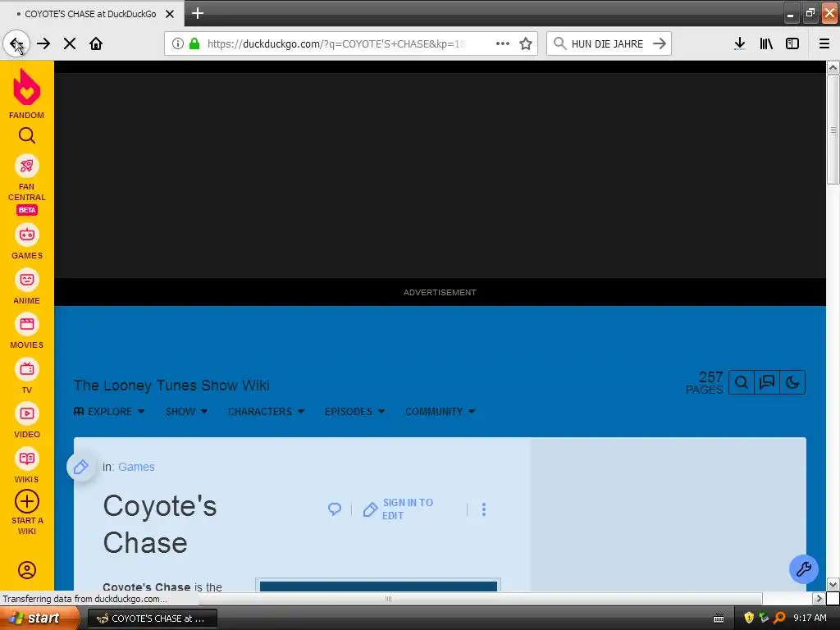Bookmark this page with the star

pyautogui.click(x=526, y=44)
